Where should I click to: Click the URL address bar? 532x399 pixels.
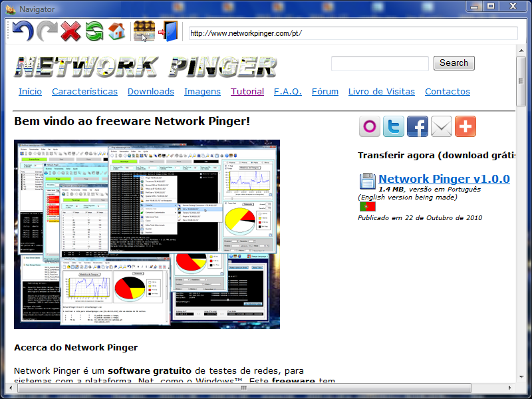click(x=353, y=33)
